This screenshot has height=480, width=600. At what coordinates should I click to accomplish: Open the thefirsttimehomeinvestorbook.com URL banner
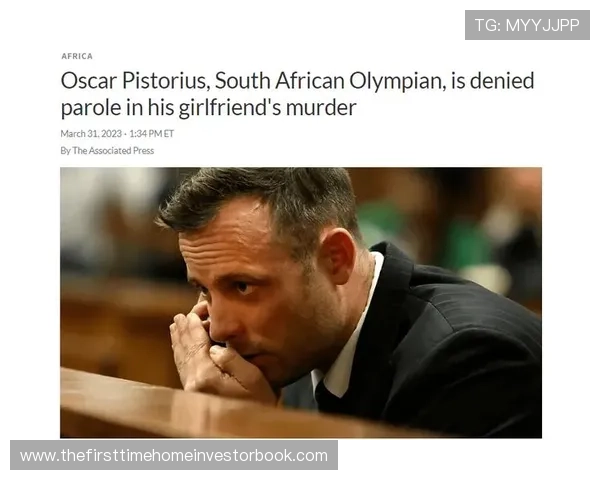point(174,455)
